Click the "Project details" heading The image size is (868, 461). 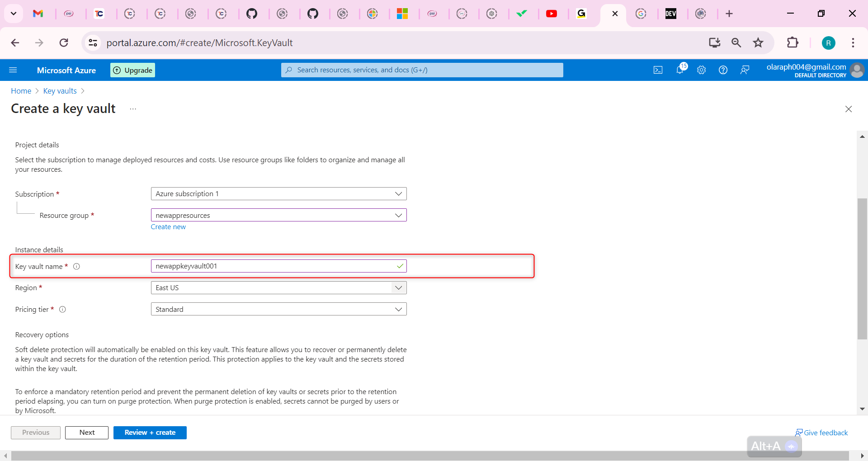(x=37, y=145)
